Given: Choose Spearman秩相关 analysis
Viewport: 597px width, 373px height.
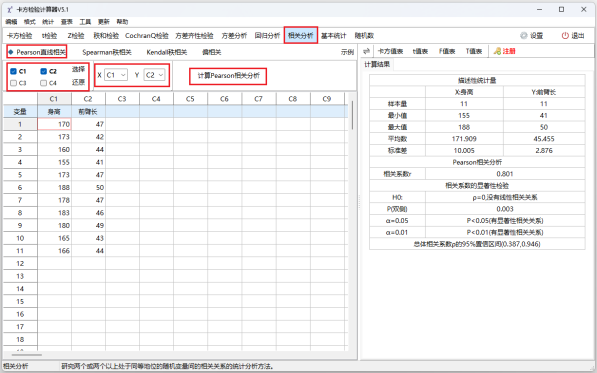Looking at the screenshot, I should coord(107,52).
